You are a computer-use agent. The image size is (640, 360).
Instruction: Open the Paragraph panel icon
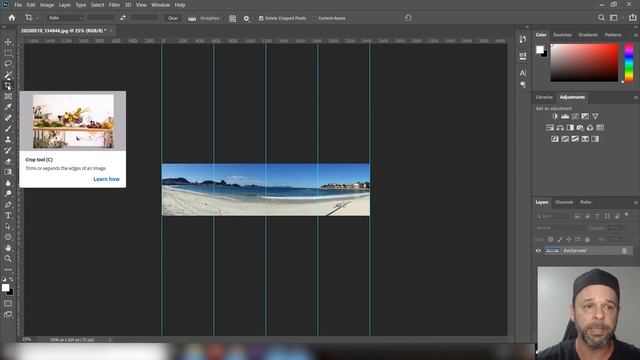(x=523, y=84)
